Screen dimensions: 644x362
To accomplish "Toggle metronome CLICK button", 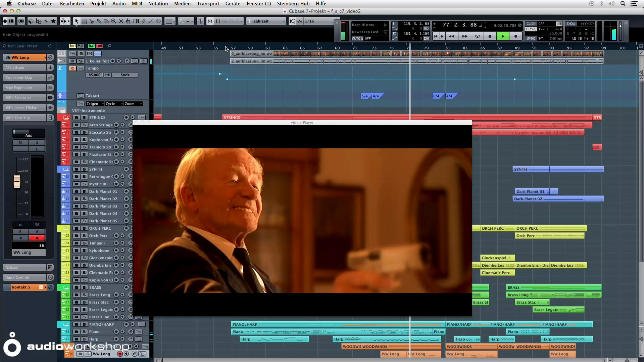I will pos(531,24).
